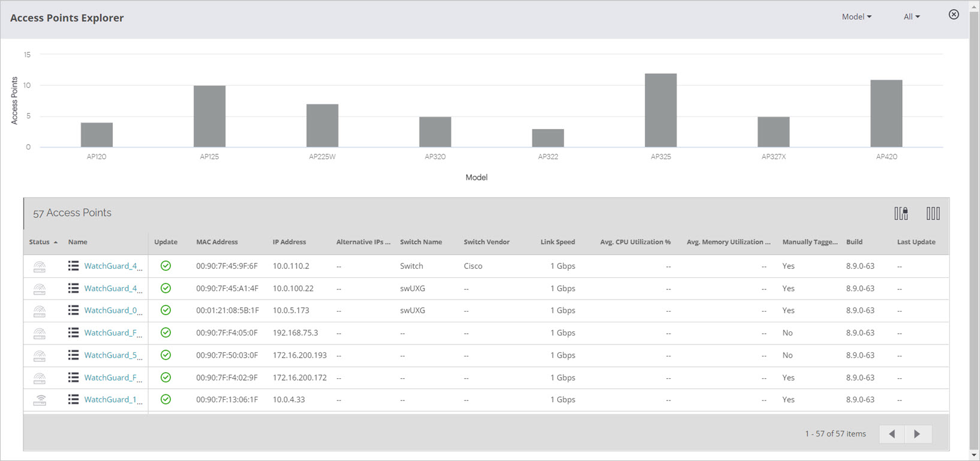Click the list menu icon for the 172.16.200.193 row
Screen dimensions: 980x461
(x=73, y=355)
